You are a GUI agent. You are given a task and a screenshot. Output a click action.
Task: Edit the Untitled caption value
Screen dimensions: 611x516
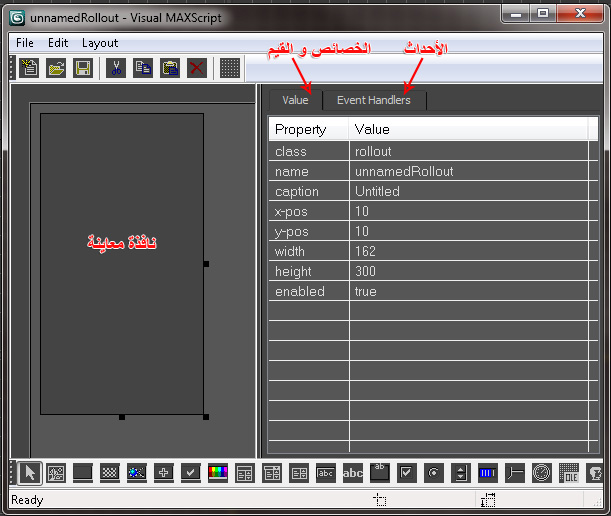point(468,191)
